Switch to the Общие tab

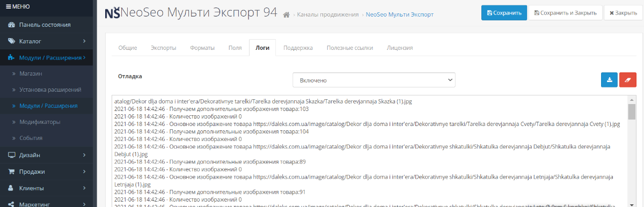pos(127,48)
